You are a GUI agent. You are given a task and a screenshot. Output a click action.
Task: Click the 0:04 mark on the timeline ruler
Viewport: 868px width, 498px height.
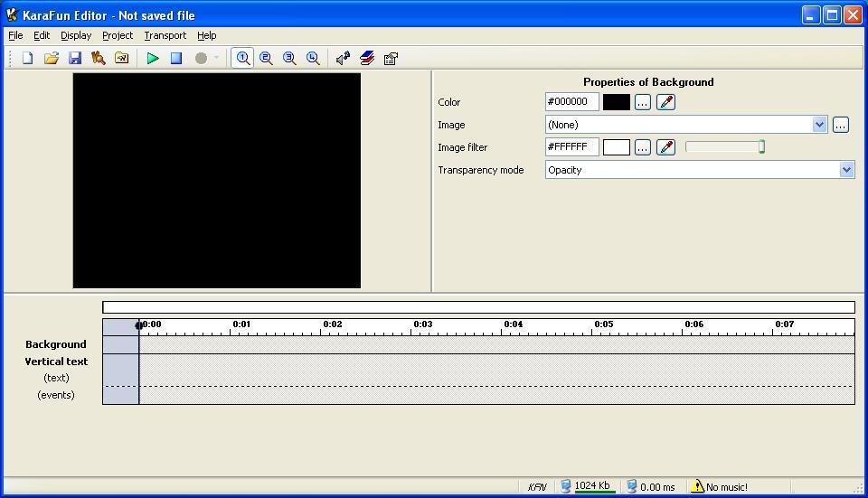point(514,324)
